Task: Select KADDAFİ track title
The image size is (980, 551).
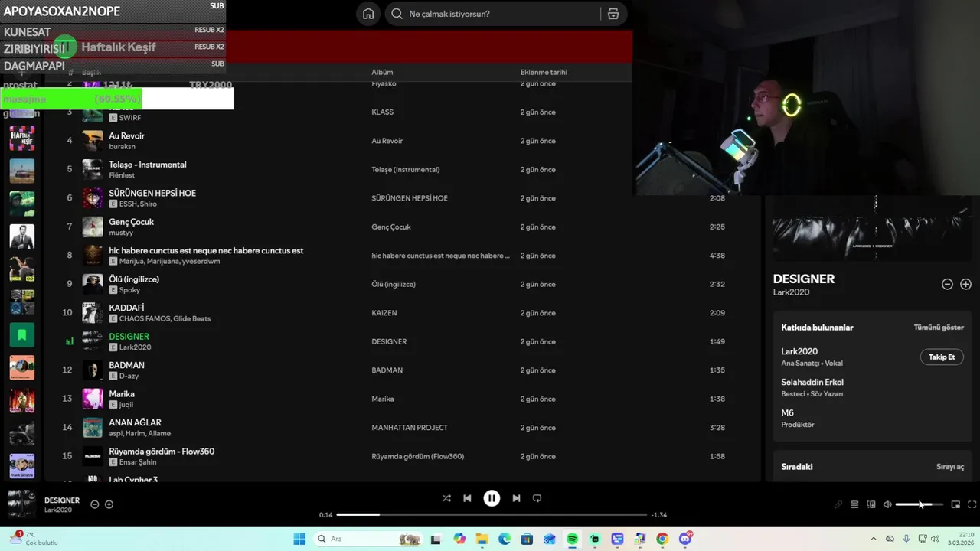Action: 126,308
